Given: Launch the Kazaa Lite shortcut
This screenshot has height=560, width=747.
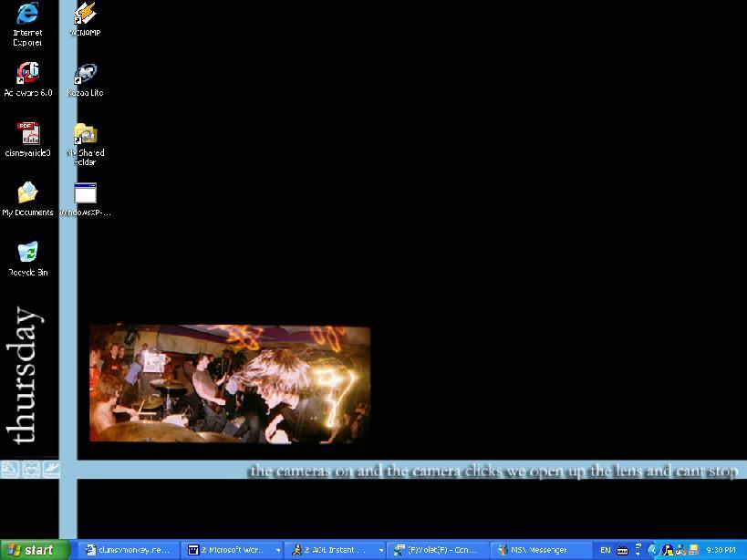Looking at the screenshot, I should pyautogui.click(x=85, y=75).
